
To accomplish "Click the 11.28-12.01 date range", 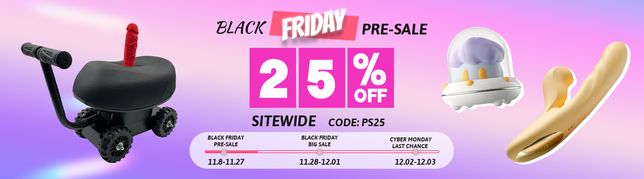I will pyautogui.click(x=319, y=162).
